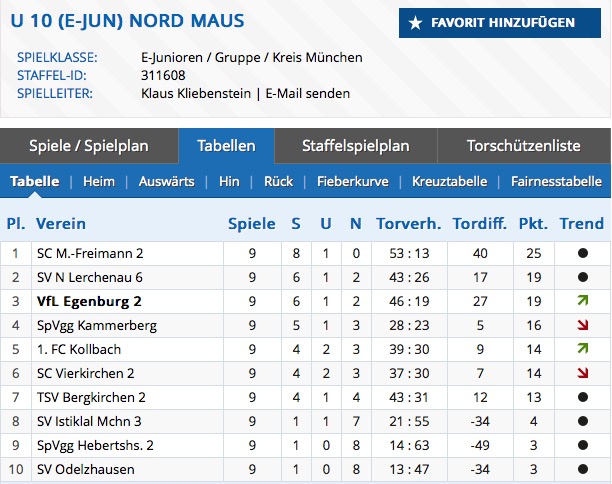Click the green trend arrow for 1. FC Kollbach
612x484 pixels.
pyautogui.click(x=583, y=349)
